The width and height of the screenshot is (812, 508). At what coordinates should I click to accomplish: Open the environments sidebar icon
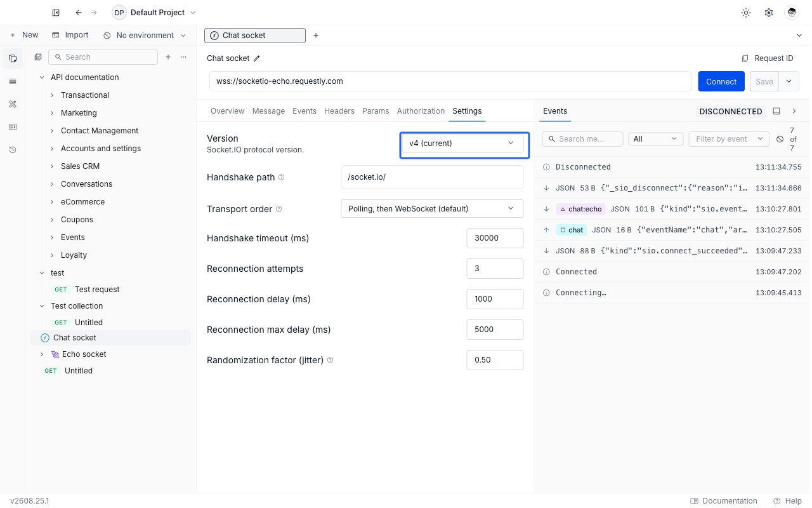click(x=13, y=81)
